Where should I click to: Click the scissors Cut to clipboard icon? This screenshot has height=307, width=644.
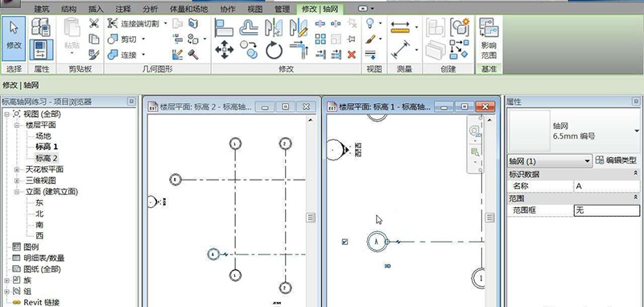coord(94,23)
